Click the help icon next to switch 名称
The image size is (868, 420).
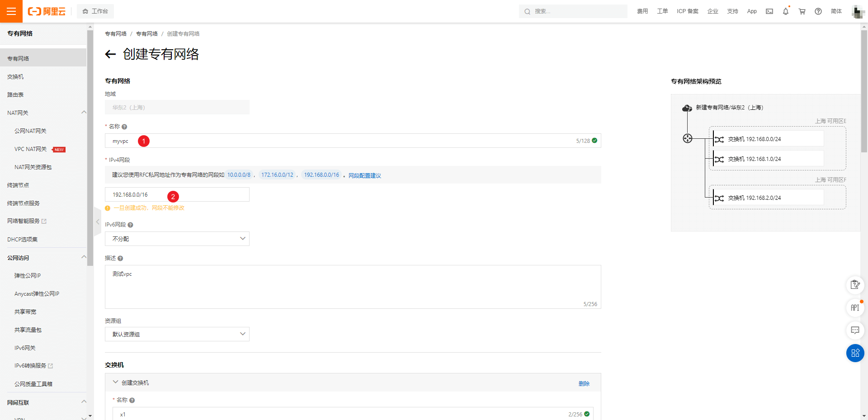(132, 400)
